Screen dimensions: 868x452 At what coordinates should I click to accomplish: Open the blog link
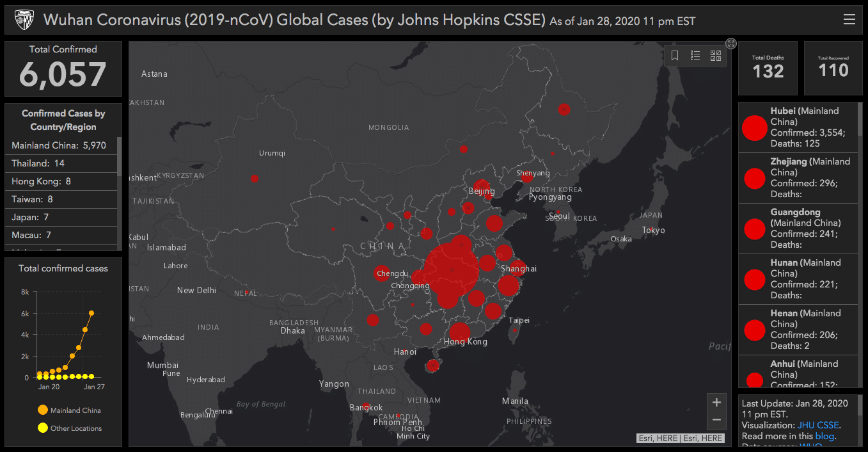click(825, 436)
